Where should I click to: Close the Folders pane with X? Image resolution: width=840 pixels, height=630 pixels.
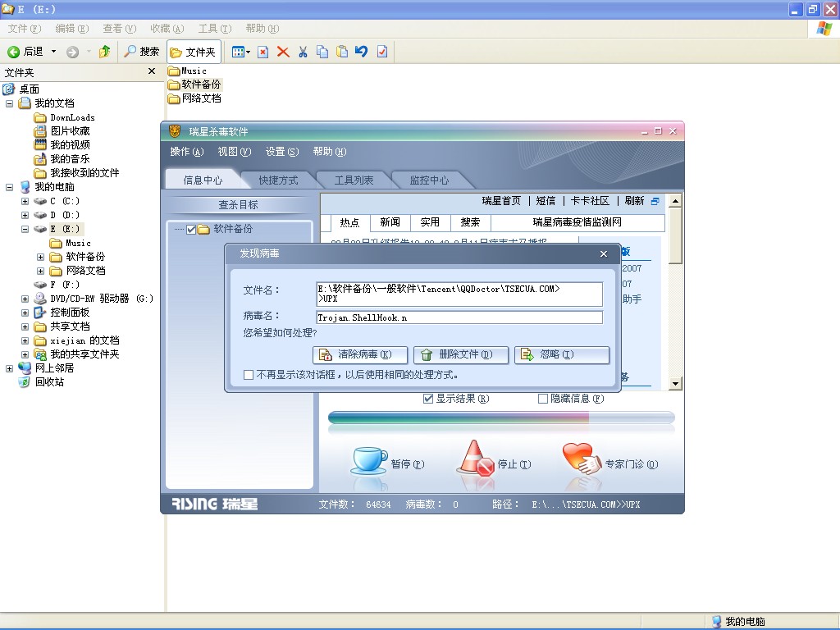(152, 71)
